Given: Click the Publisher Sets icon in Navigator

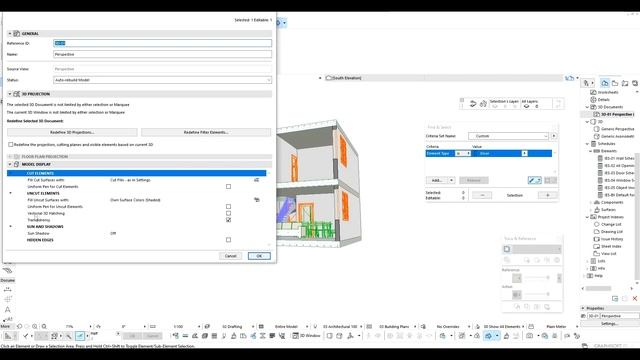Looking at the screenshot, I should pyautogui.click(x=635, y=83).
